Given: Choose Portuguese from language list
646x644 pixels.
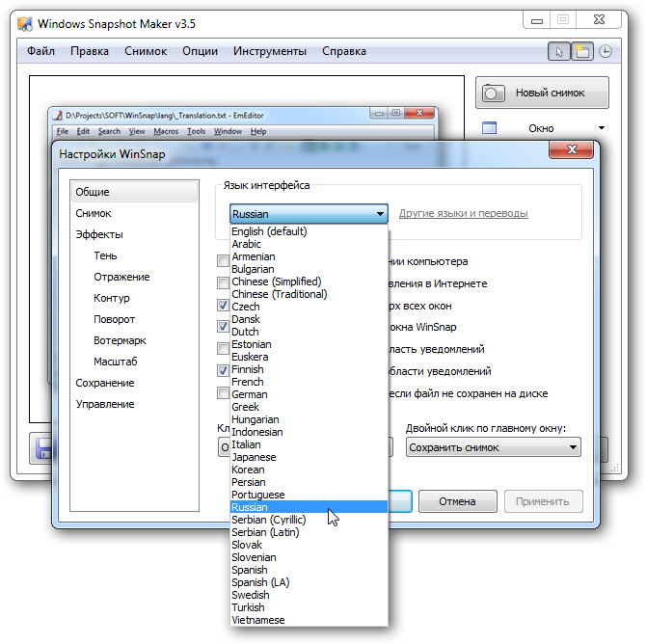Looking at the screenshot, I should 309,495.
